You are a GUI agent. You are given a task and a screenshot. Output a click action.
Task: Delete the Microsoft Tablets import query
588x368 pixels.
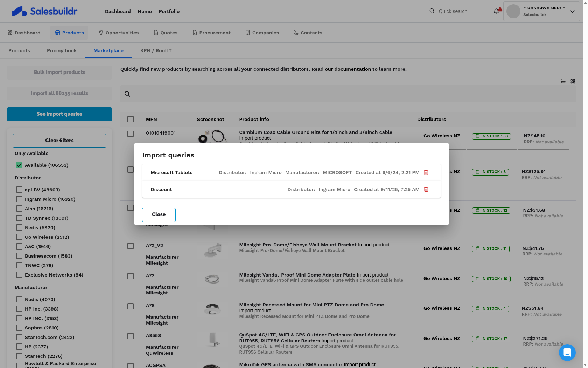pos(426,172)
